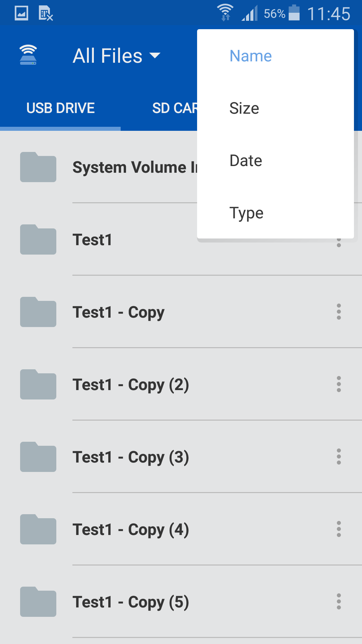Screen dimensions: 362x644
Task: Open the Test1 - Copy (3) folder icon
Action: click(x=38, y=457)
